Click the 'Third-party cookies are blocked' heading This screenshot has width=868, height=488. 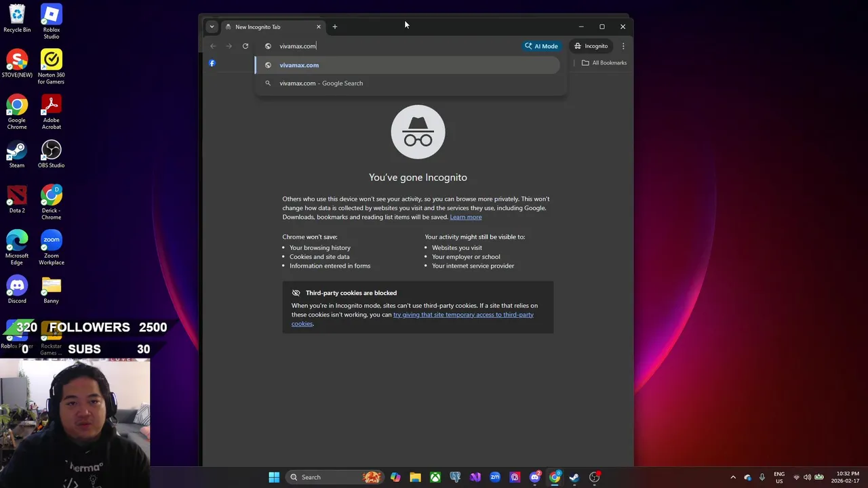[x=351, y=293]
